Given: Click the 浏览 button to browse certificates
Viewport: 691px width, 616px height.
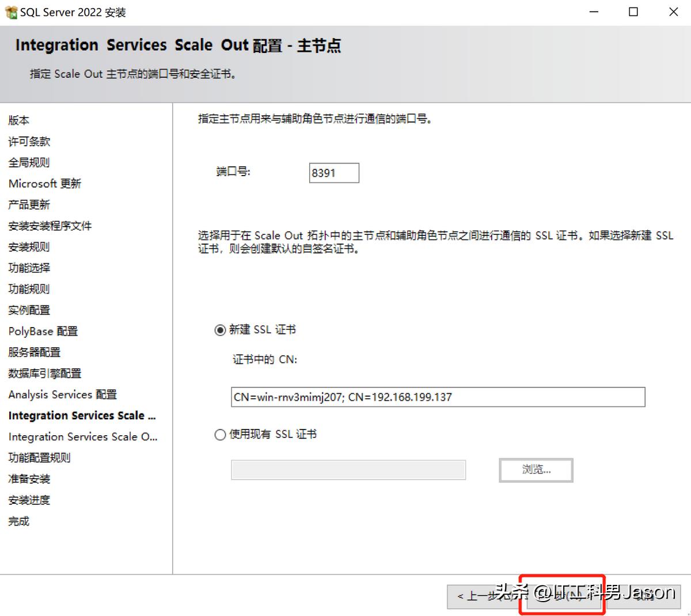Looking at the screenshot, I should point(535,470).
